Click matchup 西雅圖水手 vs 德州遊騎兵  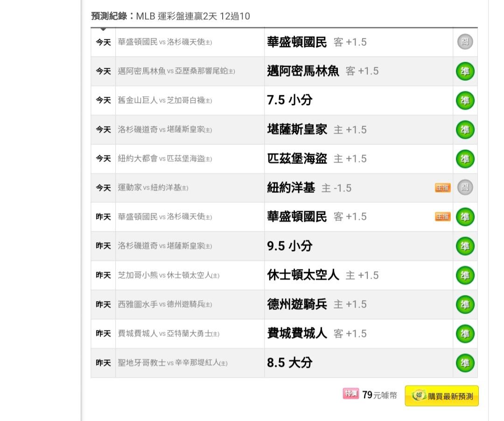(x=165, y=304)
